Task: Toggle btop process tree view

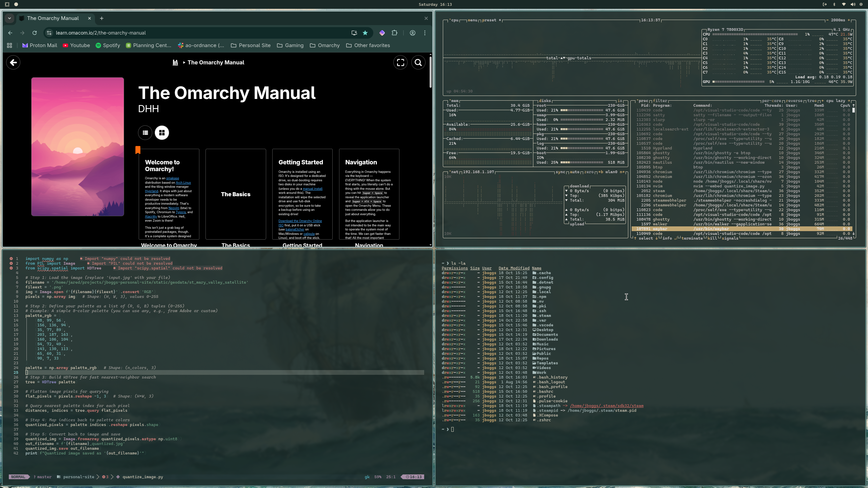Action: click(x=812, y=101)
